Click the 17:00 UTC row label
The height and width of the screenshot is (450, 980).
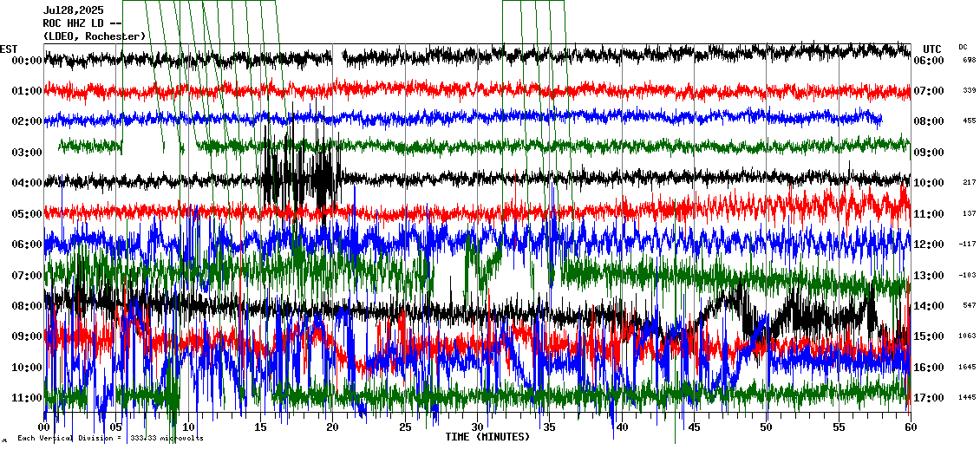[929, 398]
